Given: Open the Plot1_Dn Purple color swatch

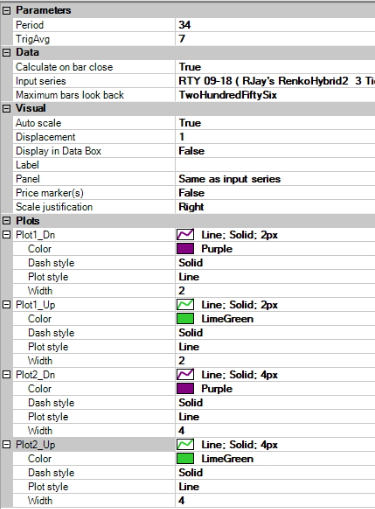Looking at the screenshot, I should (x=185, y=249).
